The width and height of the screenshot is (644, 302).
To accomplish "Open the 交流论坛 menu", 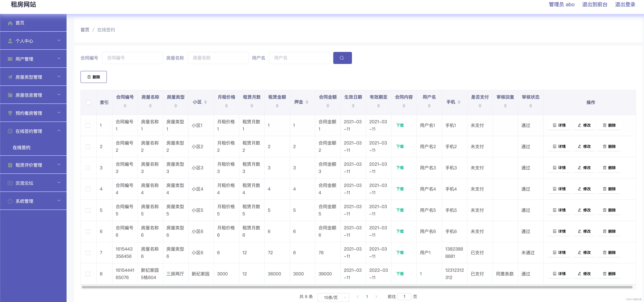I will [33, 183].
